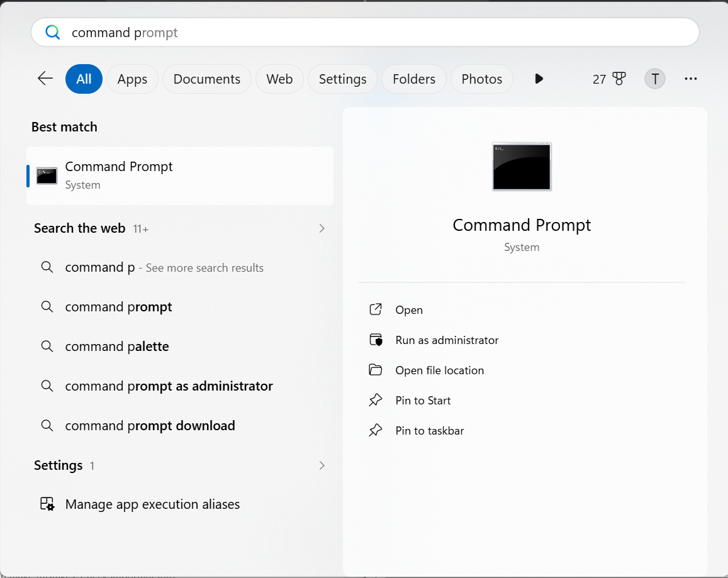Image resolution: width=728 pixels, height=578 pixels.
Task: Click into the search text field
Action: point(365,33)
